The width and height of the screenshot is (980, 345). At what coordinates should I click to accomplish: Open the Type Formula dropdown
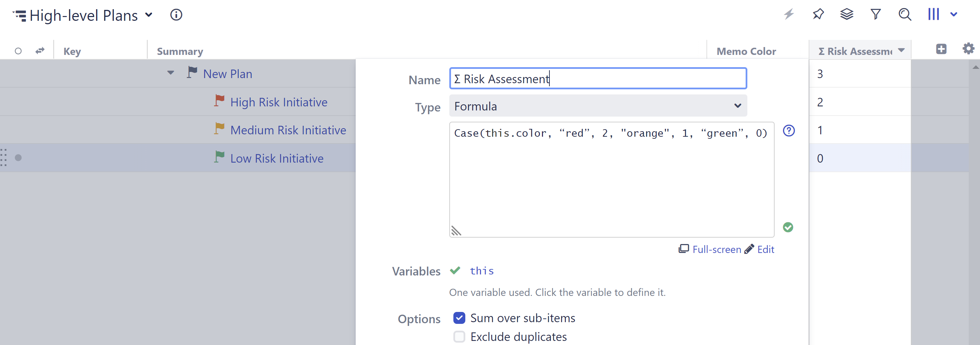click(598, 106)
